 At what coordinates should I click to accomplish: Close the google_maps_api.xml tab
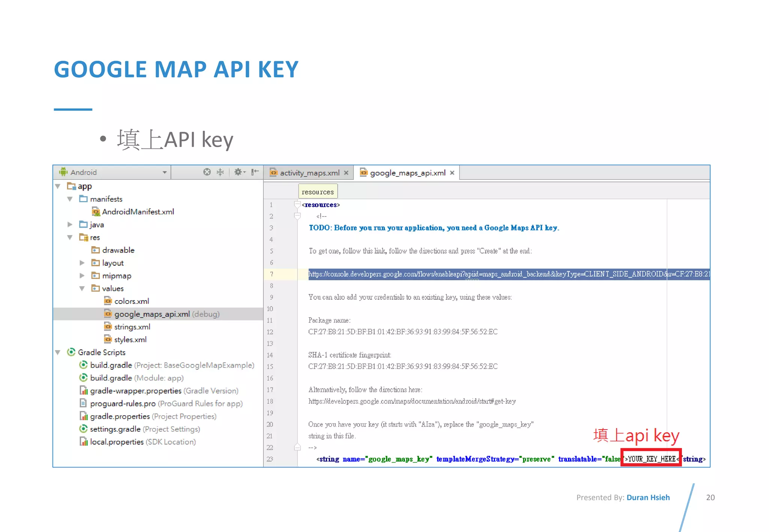coord(452,173)
